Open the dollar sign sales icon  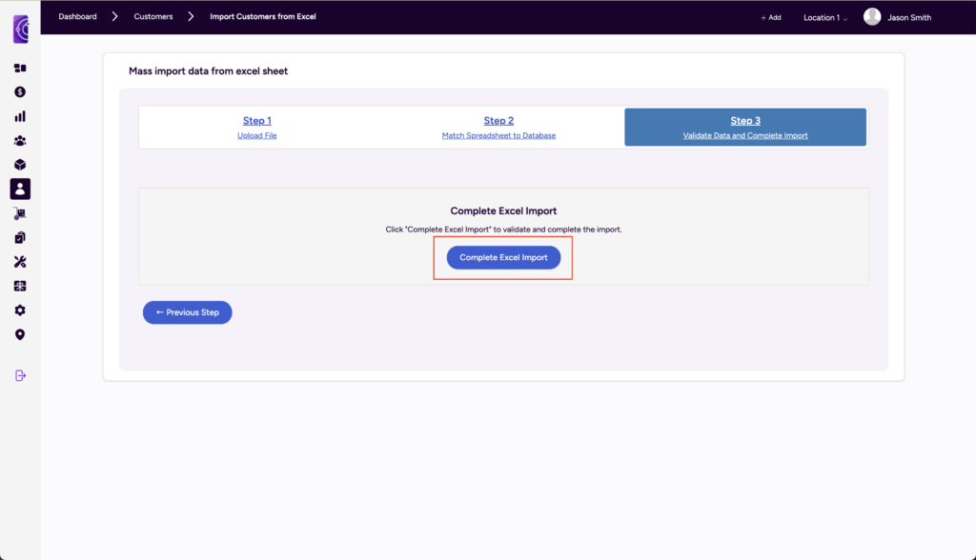[x=20, y=92]
